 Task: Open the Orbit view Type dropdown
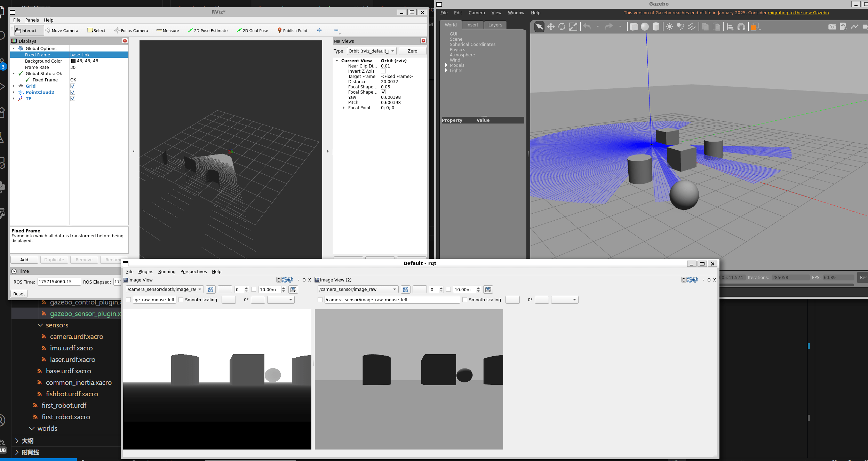(371, 51)
